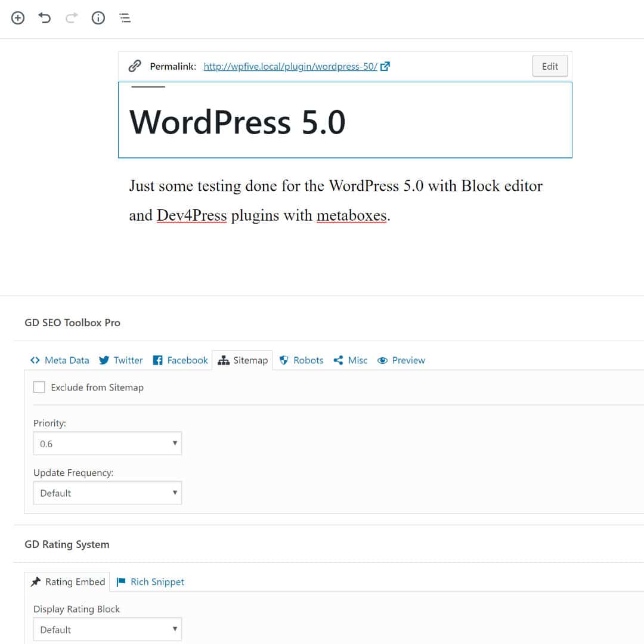Undo the last change
This screenshot has width=644, height=644.
tap(44, 18)
